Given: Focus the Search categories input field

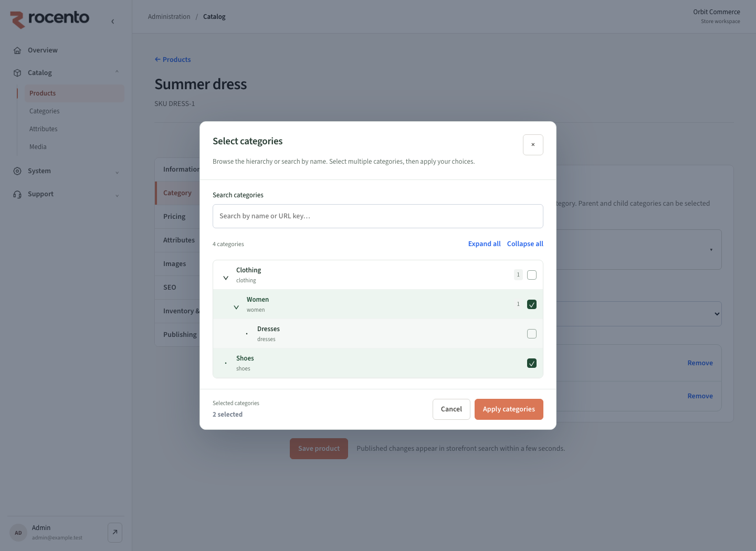Looking at the screenshot, I should [378, 216].
